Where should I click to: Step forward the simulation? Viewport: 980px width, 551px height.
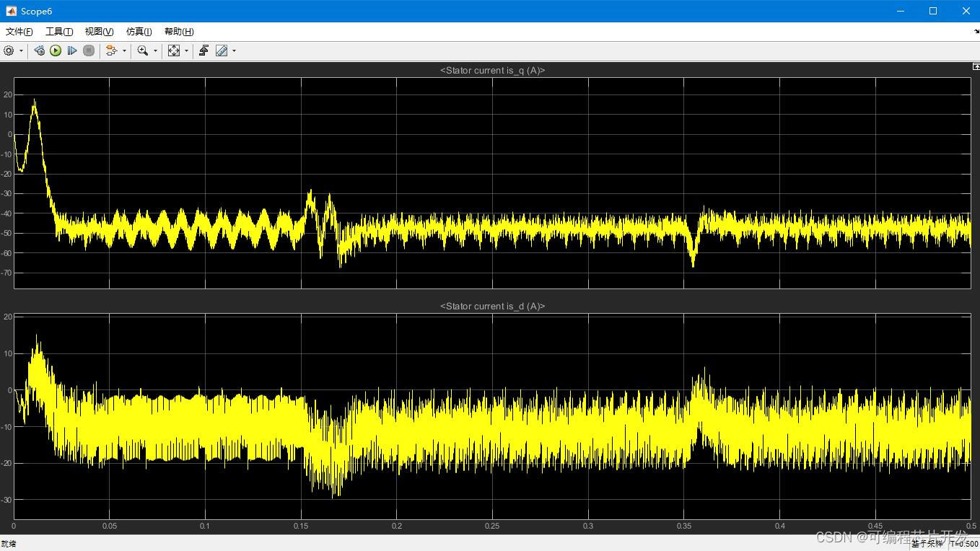(x=72, y=50)
